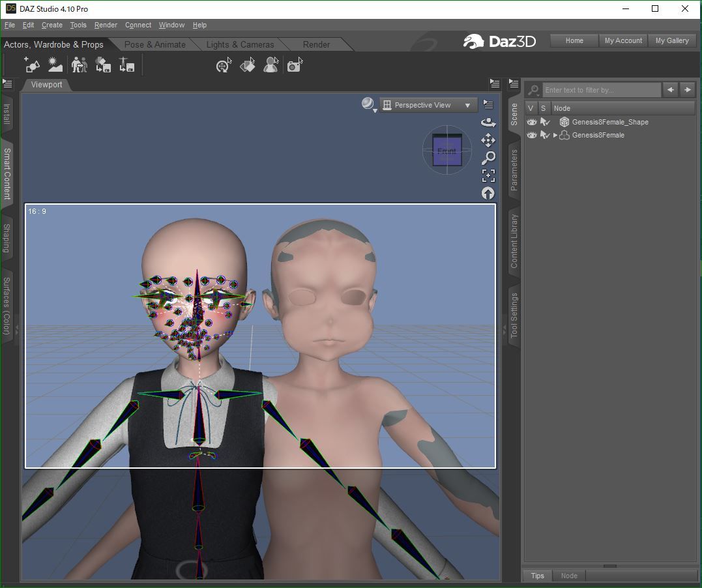702x588 pixels.
Task: Click the Home button
Action: pos(574,40)
